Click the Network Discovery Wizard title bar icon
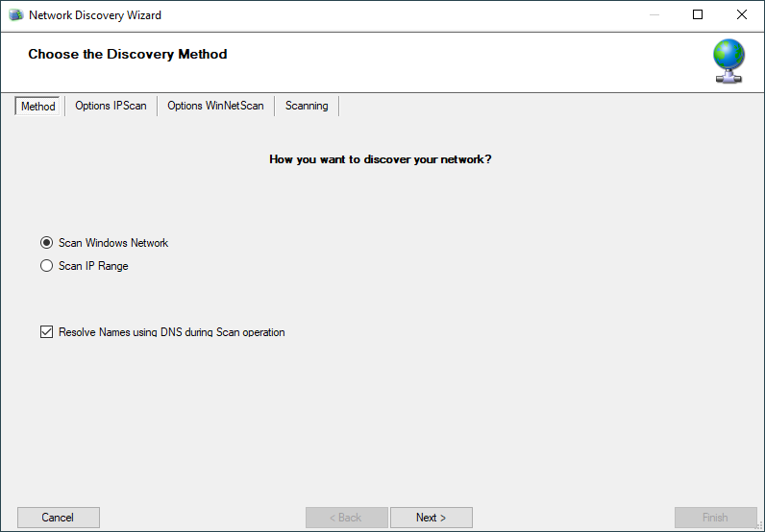 16,15
